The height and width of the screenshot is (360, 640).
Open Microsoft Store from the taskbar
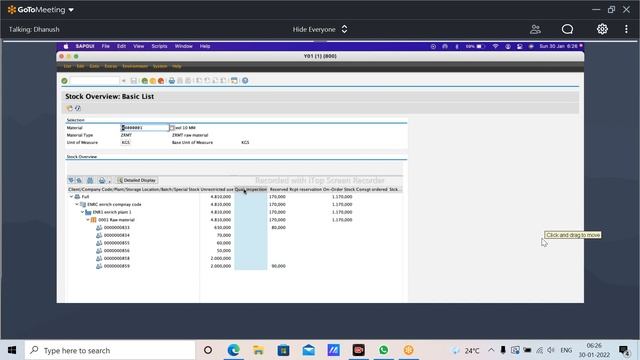[x=283, y=350]
